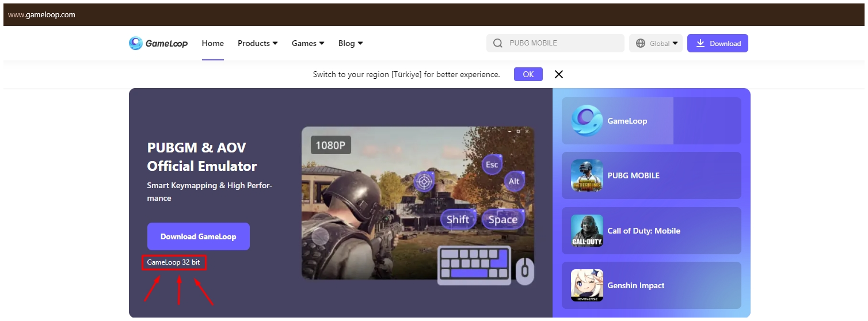The width and height of the screenshot is (868, 321).
Task: Click the globe icon beside Global
Action: tap(641, 43)
